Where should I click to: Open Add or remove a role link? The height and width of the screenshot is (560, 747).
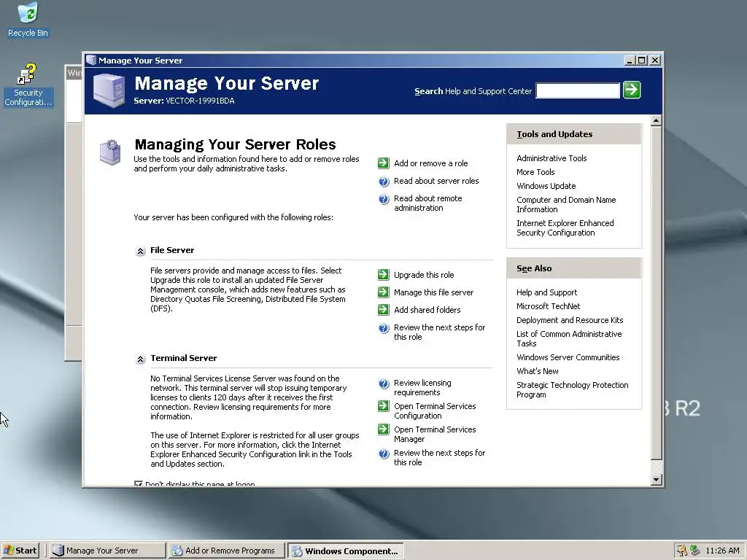430,163
